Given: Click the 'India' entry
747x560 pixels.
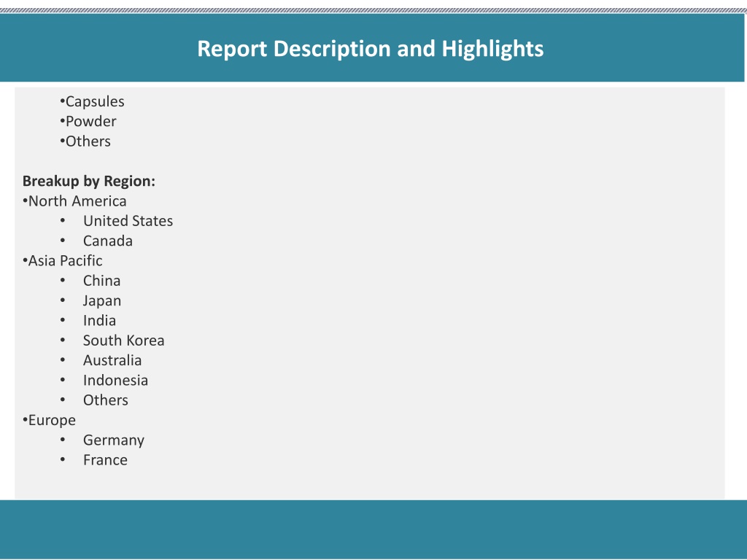Looking at the screenshot, I should (99, 321).
